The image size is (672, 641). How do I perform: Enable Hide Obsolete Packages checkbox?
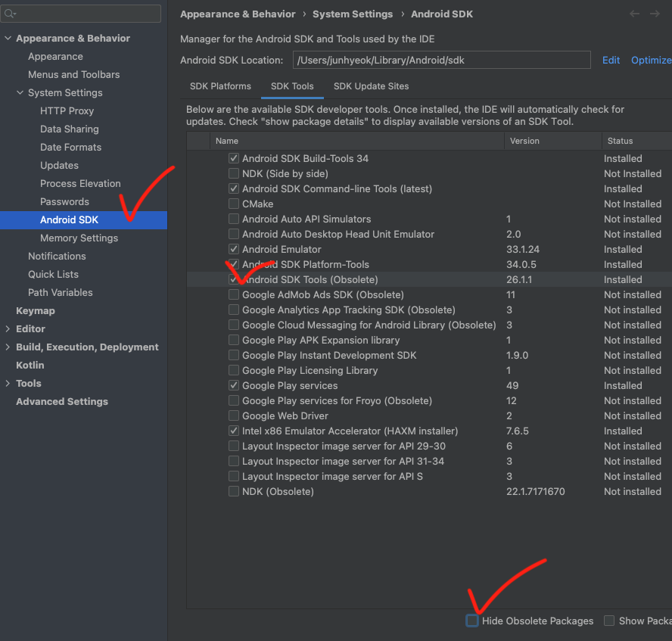[472, 621]
